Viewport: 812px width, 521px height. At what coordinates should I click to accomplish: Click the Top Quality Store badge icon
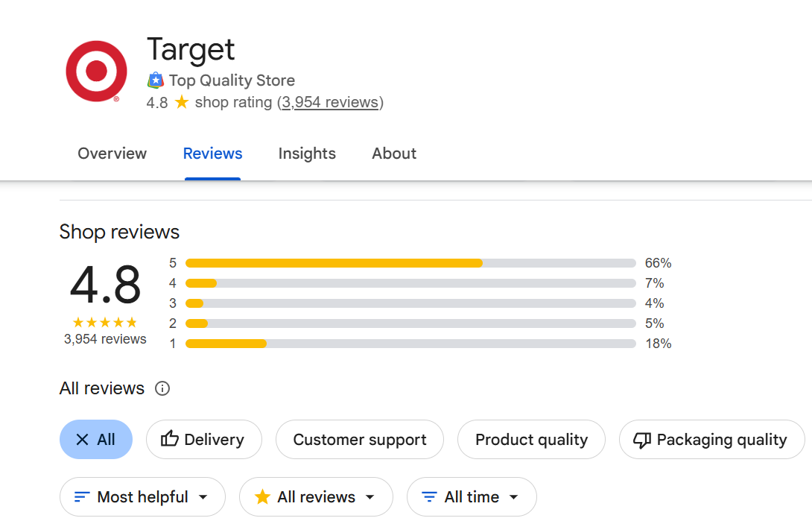tap(155, 80)
